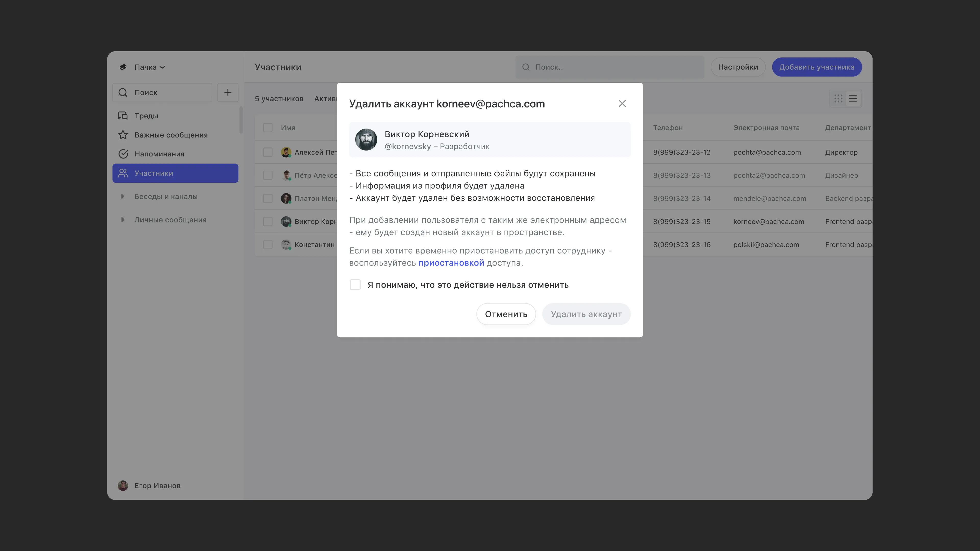Check the 'Я понимаю' confirmation checkbox
This screenshot has width=980, height=551.
(x=355, y=285)
